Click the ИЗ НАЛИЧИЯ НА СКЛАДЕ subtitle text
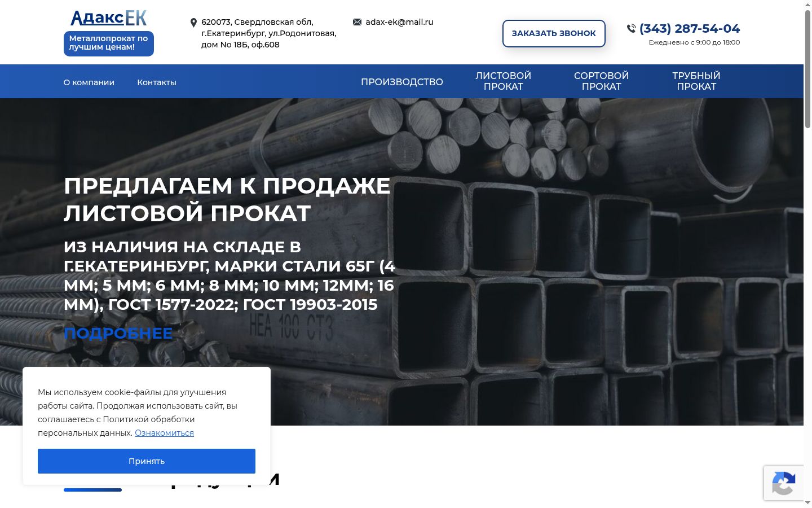Image resolution: width=812 pixels, height=508 pixels. point(230,275)
